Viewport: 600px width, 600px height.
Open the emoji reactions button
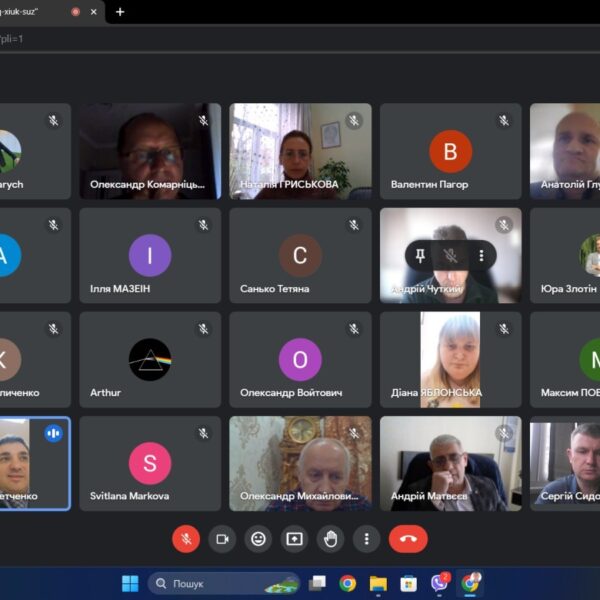tap(258, 539)
